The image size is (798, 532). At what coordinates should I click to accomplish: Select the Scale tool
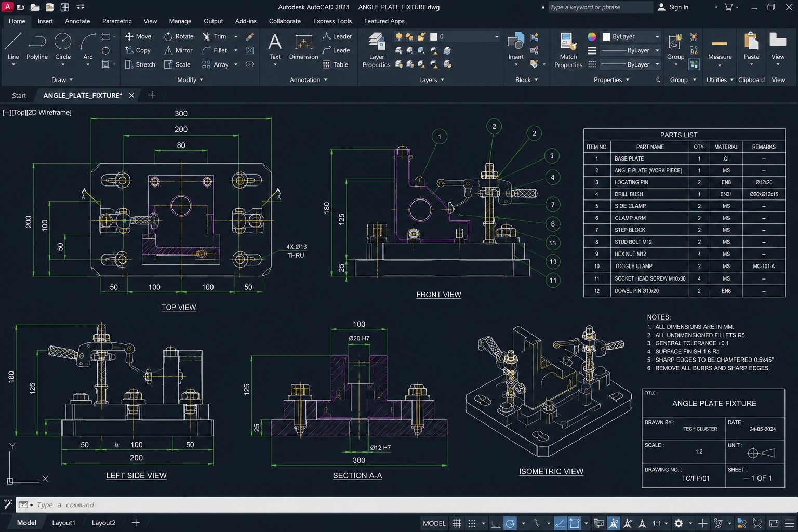[177, 64]
